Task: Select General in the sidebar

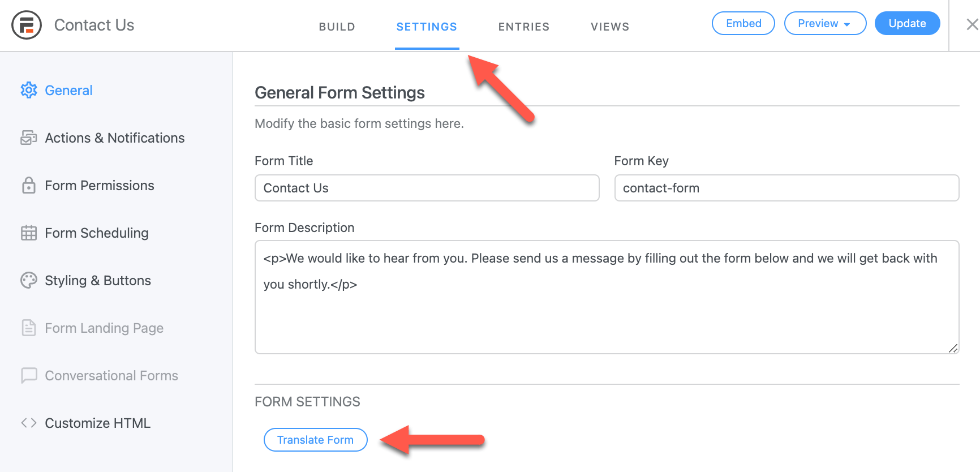Action: click(68, 89)
